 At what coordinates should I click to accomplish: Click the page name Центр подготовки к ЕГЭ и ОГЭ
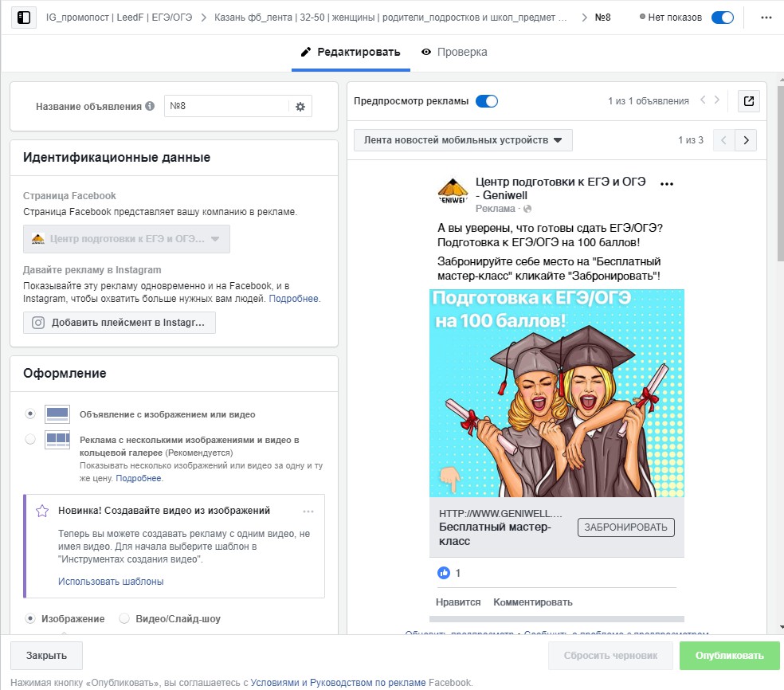[560, 189]
